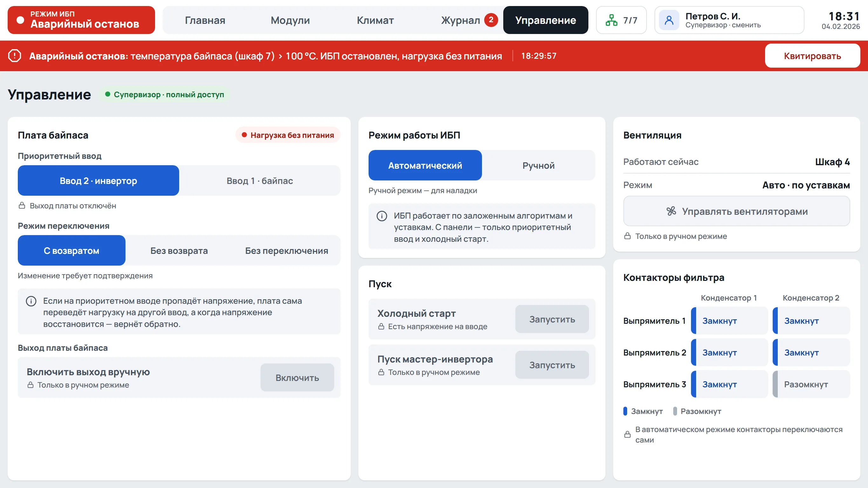
Task: Click the info icon in bypass board note
Action: click(x=31, y=301)
